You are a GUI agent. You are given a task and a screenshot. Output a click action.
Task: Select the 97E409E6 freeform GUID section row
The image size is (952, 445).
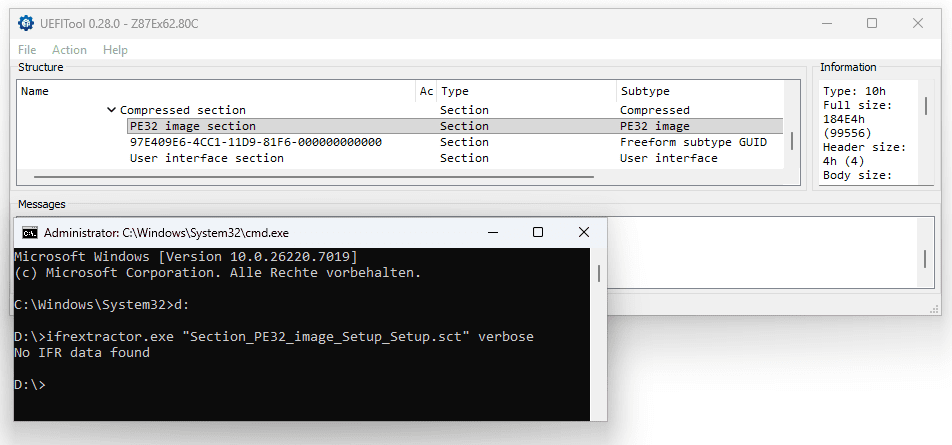tap(255, 142)
